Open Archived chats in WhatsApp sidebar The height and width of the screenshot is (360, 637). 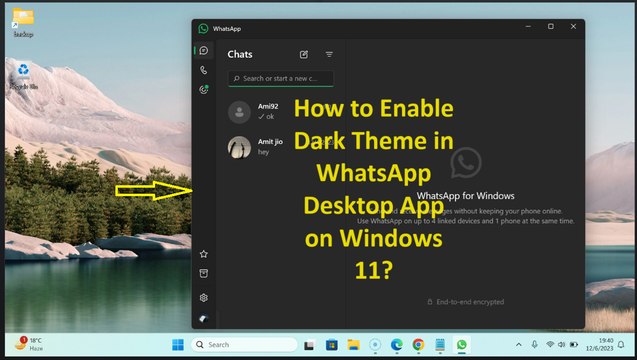204,273
